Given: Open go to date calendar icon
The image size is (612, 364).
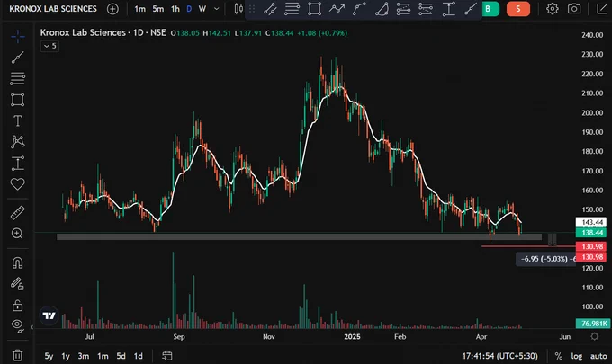Looking at the screenshot, I should pos(167,356).
